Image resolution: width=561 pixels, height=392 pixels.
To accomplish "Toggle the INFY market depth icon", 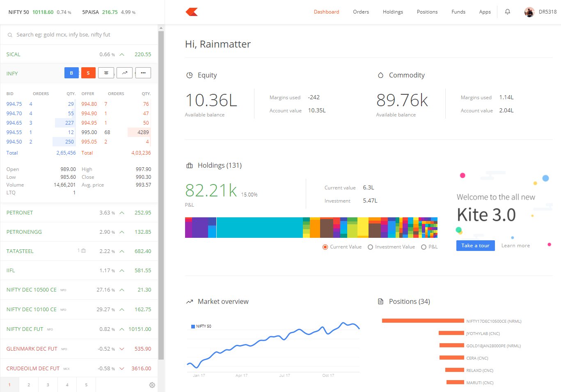I will (106, 73).
